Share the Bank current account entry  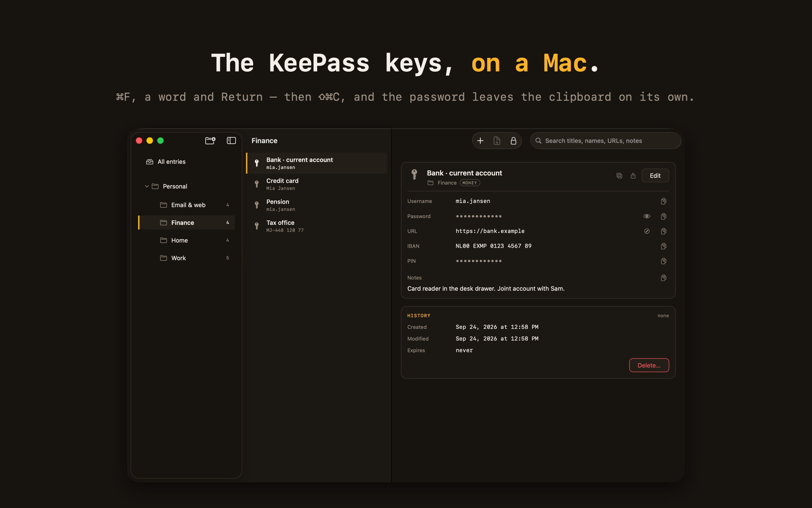(x=633, y=176)
